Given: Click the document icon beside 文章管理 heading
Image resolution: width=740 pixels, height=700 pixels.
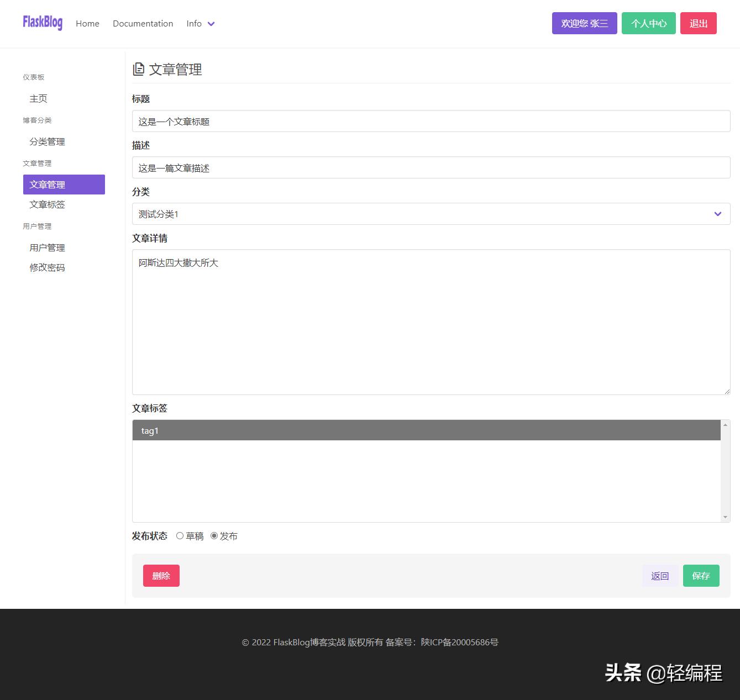Looking at the screenshot, I should pos(139,69).
